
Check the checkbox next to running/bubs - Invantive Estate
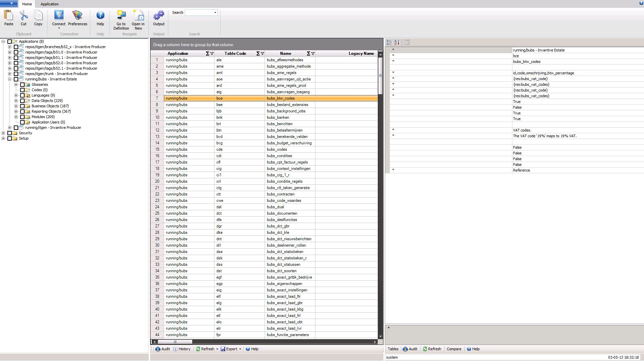[x=16, y=79]
